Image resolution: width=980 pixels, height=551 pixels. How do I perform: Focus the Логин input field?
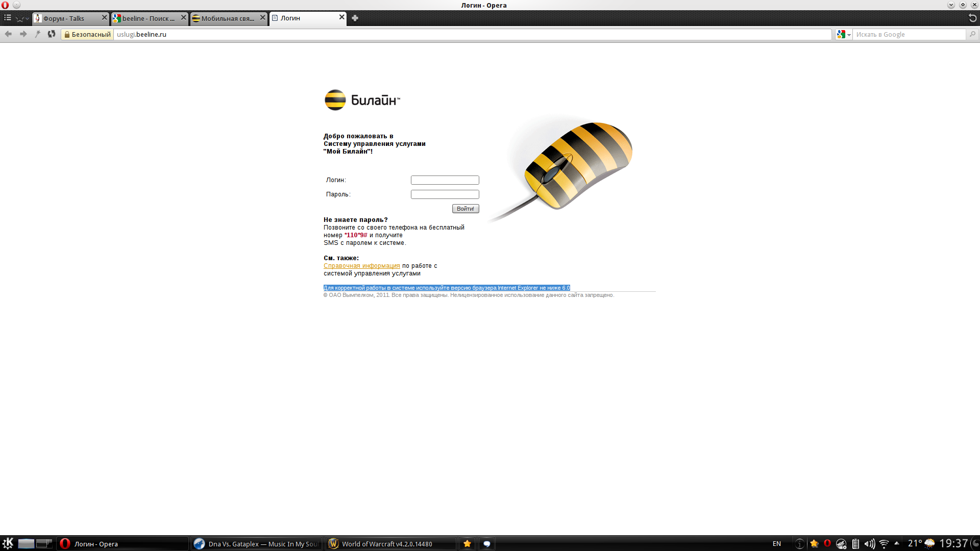coord(445,180)
